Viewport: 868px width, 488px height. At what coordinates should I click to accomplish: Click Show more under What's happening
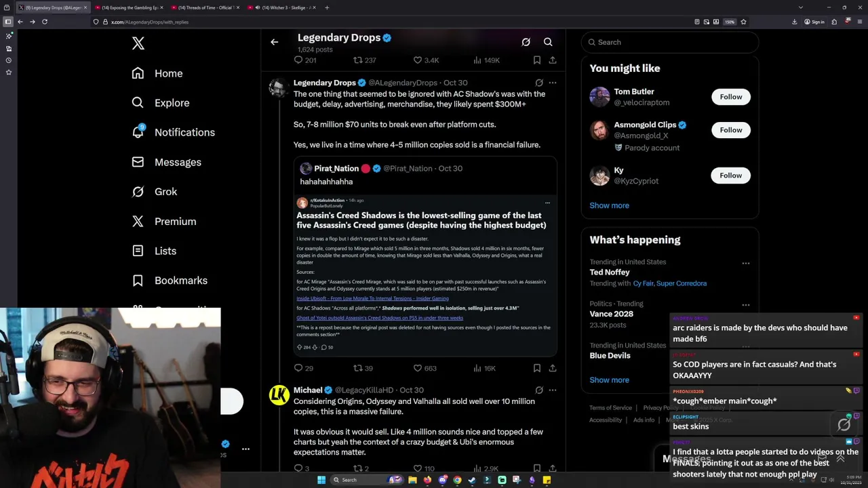point(609,380)
